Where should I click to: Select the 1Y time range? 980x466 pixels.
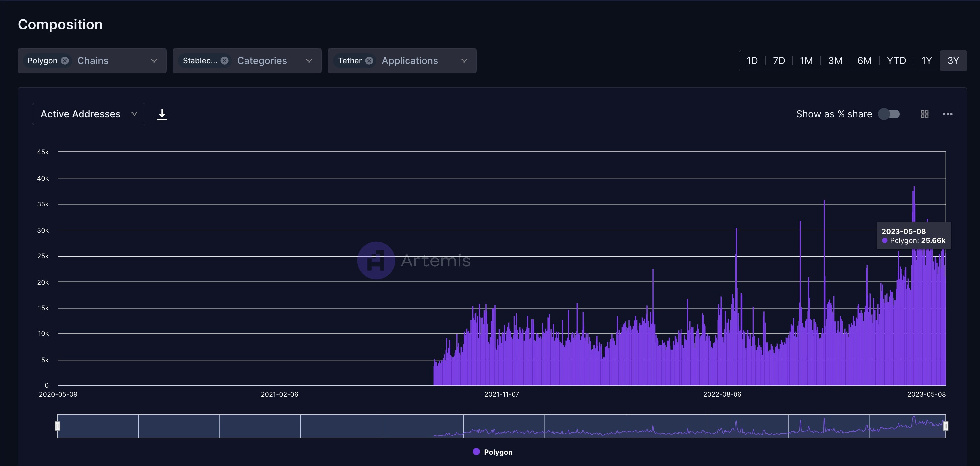pos(927,61)
